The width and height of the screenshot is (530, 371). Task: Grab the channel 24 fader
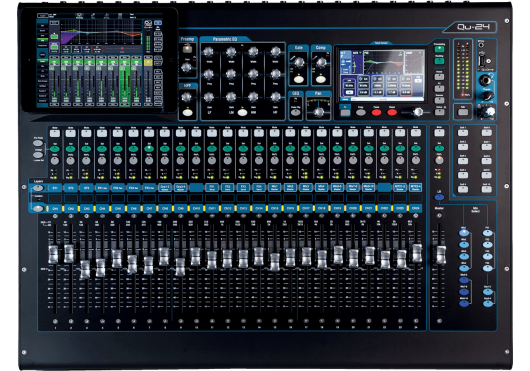417,253
